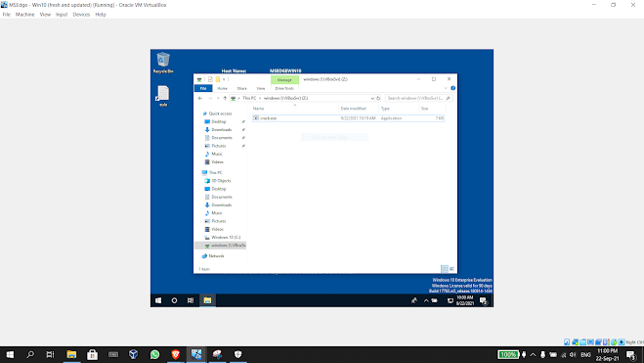Launch Brave browser from host taskbar
The height and width of the screenshot is (363, 644).
(175, 354)
